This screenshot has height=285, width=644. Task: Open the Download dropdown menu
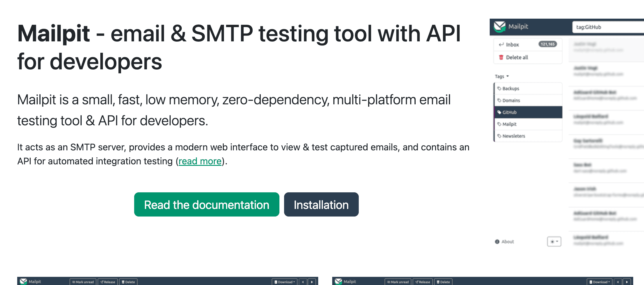pyautogui.click(x=295, y=282)
